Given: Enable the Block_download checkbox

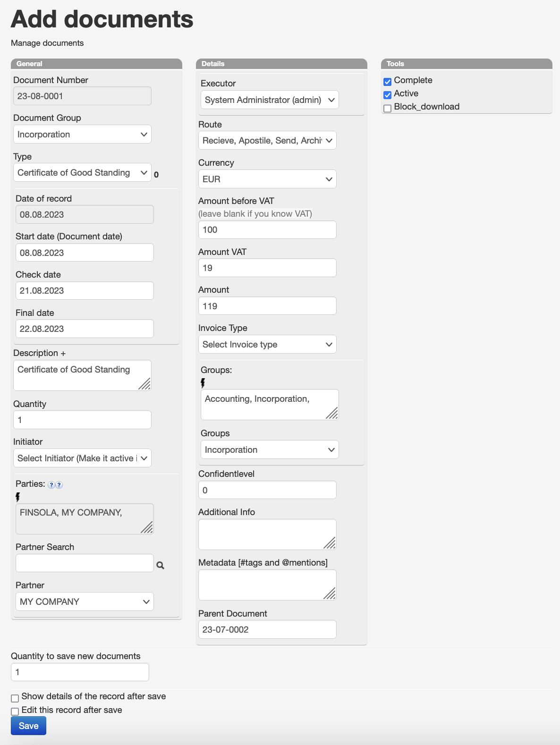Looking at the screenshot, I should pyautogui.click(x=388, y=108).
